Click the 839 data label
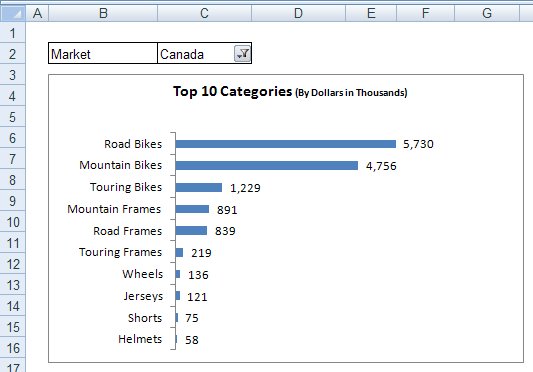533x372 pixels. [x=225, y=231]
